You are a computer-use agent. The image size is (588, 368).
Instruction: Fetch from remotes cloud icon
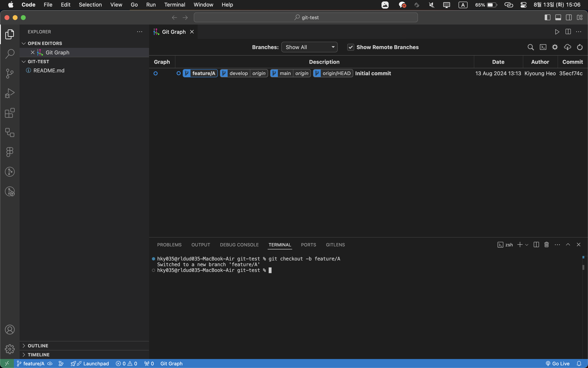[567, 47]
